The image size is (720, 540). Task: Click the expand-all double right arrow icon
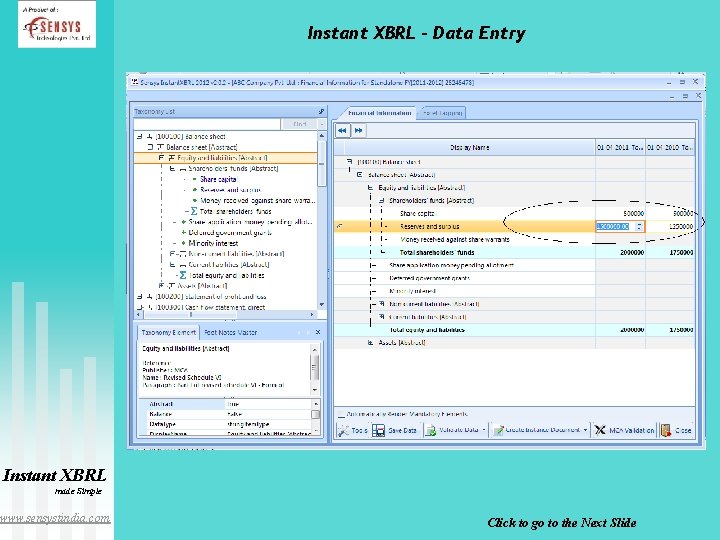click(358, 131)
